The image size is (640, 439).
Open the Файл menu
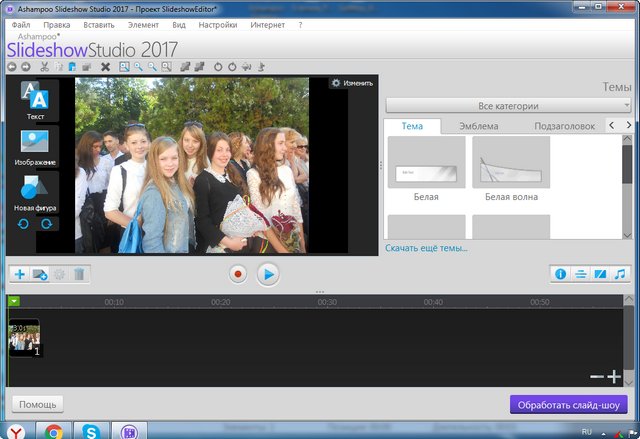(x=21, y=25)
